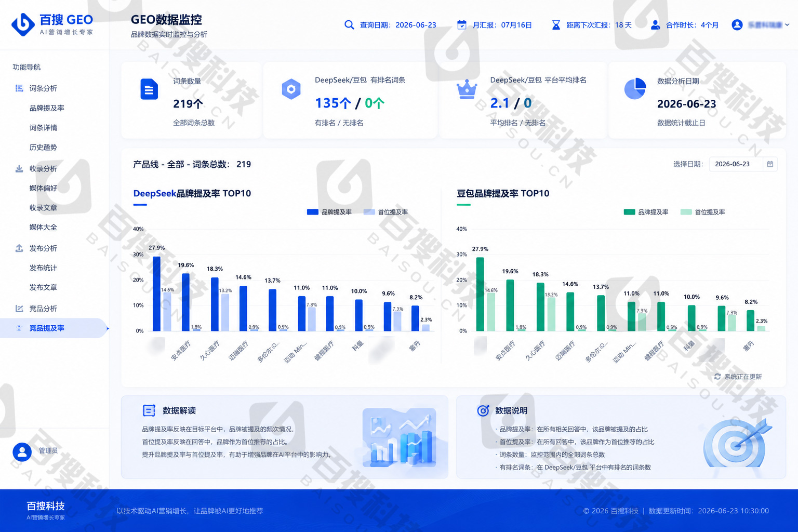Select the 竞品提及率 sidebar item
The width and height of the screenshot is (798, 532).
pyautogui.click(x=54, y=328)
